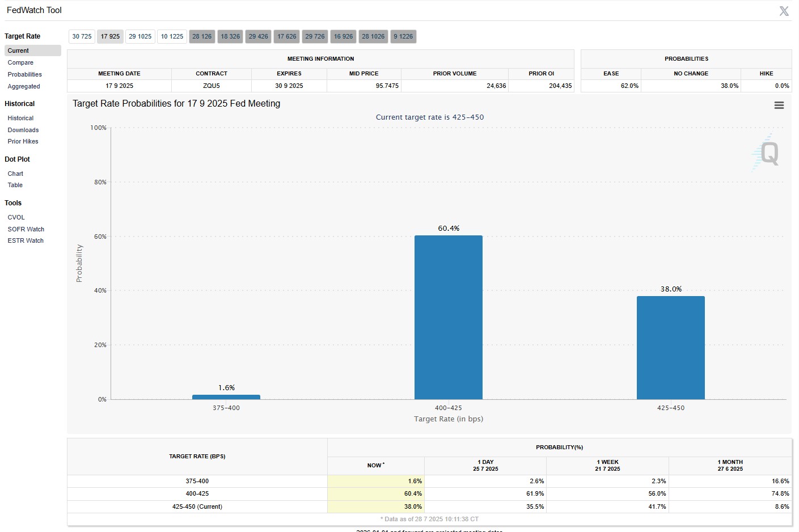Go to Probabilities in the sidebar
Screen dimensions: 799x532
[x=25, y=74]
